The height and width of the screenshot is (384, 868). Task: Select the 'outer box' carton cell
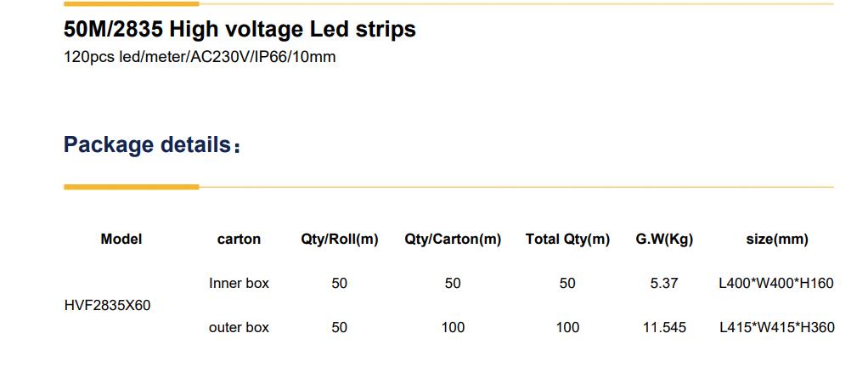pos(239,327)
